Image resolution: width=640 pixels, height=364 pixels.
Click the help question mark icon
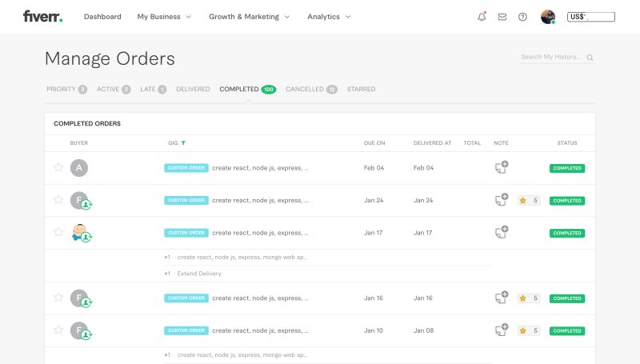pyautogui.click(x=522, y=17)
